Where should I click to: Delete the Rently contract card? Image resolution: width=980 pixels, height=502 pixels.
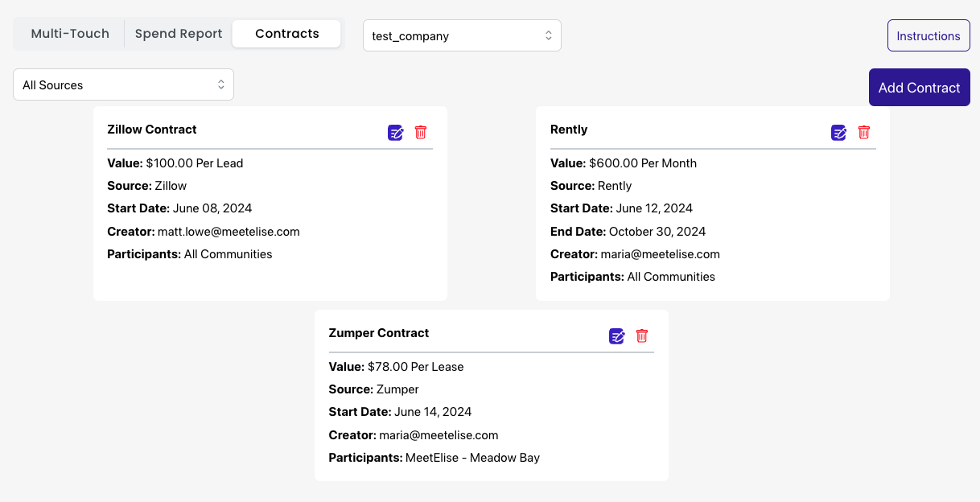point(864,132)
